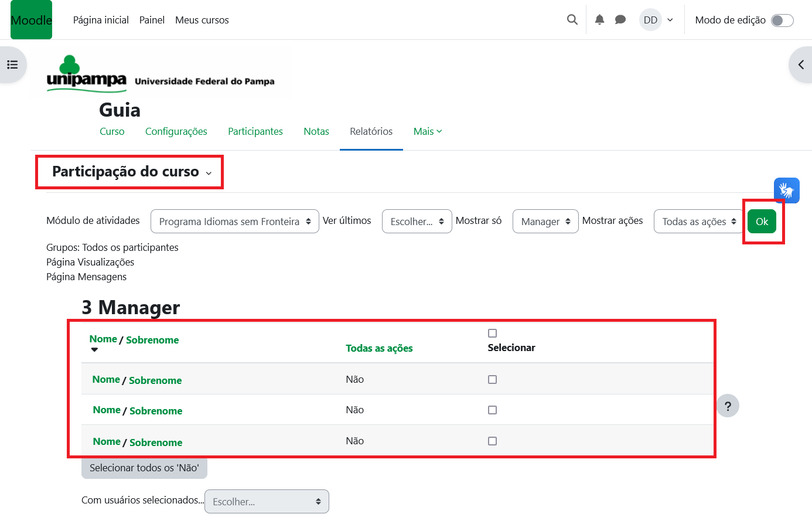The width and height of the screenshot is (812, 524).
Task: Open the messages chat bubble icon
Action: (x=620, y=20)
